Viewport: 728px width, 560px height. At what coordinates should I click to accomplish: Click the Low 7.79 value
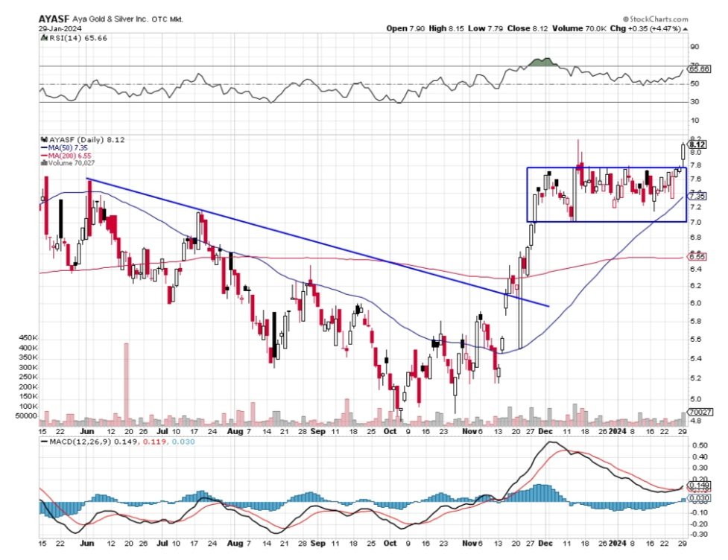pos(486,28)
